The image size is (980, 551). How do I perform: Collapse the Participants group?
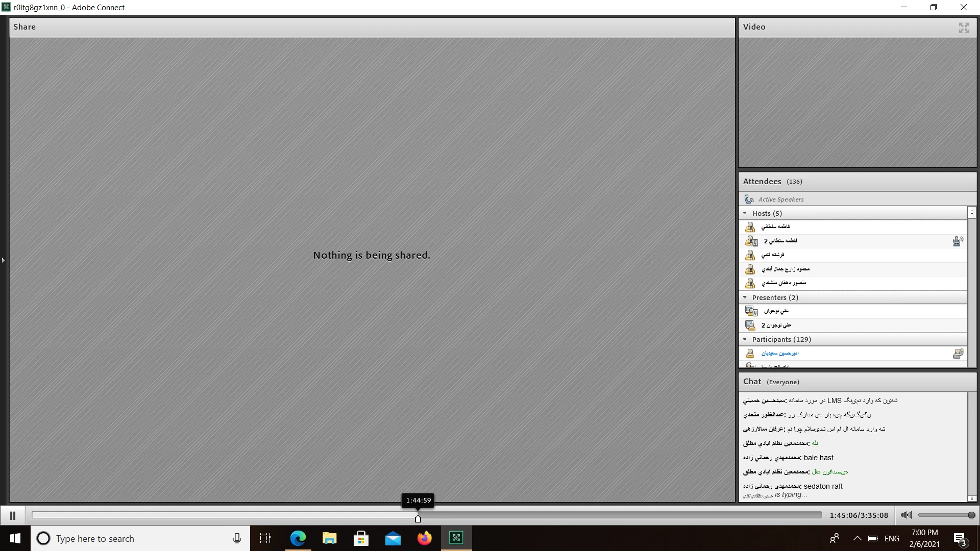coord(745,339)
